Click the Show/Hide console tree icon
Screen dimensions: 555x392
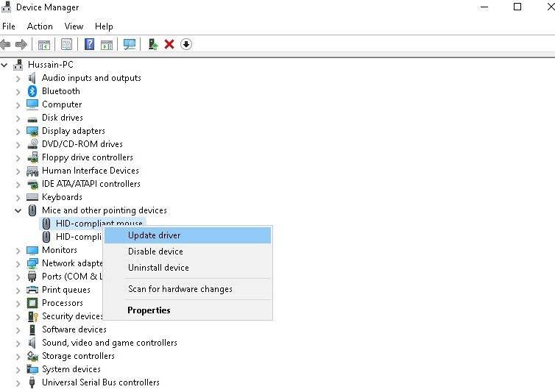pyautogui.click(x=44, y=45)
